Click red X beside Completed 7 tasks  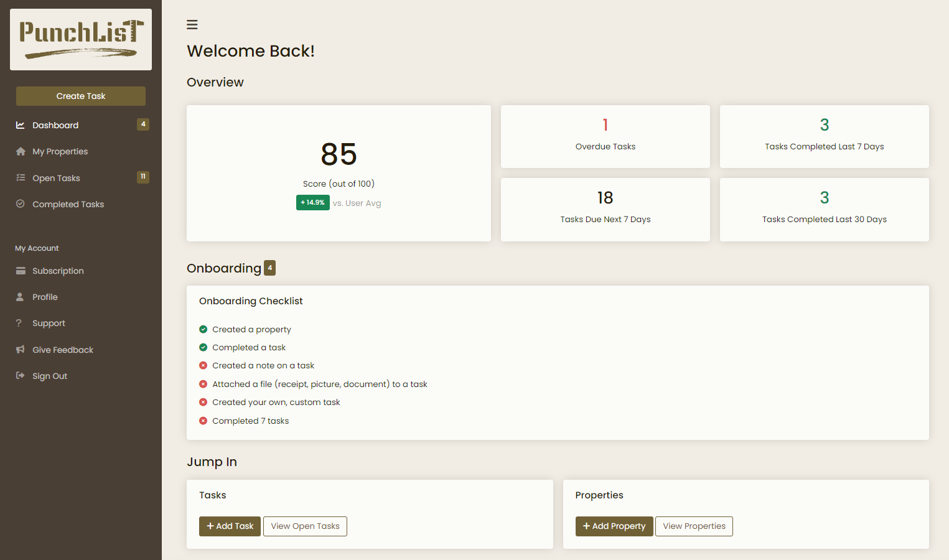[203, 421]
